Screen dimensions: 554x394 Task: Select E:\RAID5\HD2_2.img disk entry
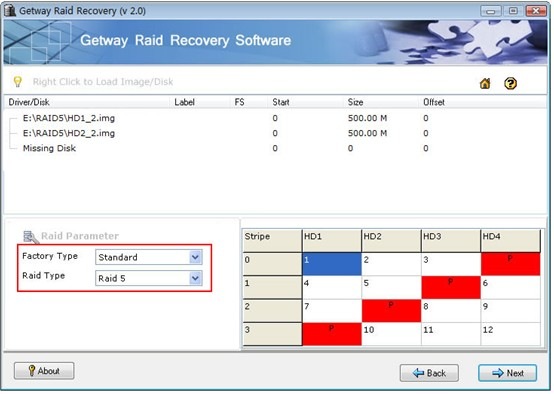(x=69, y=134)
